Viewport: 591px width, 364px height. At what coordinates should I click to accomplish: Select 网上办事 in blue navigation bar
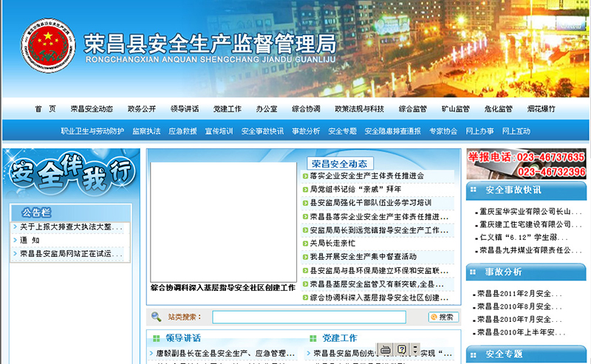pos(479,131)
